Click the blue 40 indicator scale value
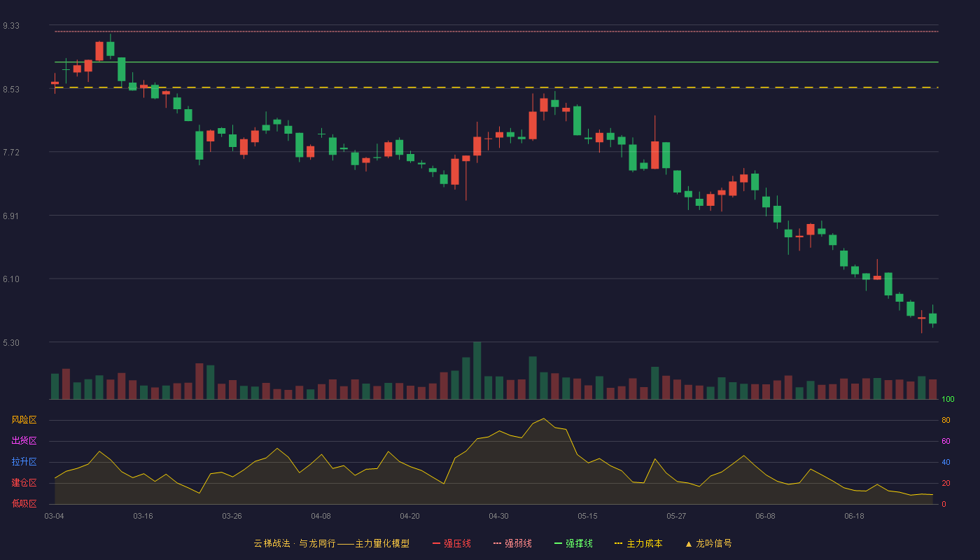This screenshot has height=560, width=980. (x=946, y=463)
